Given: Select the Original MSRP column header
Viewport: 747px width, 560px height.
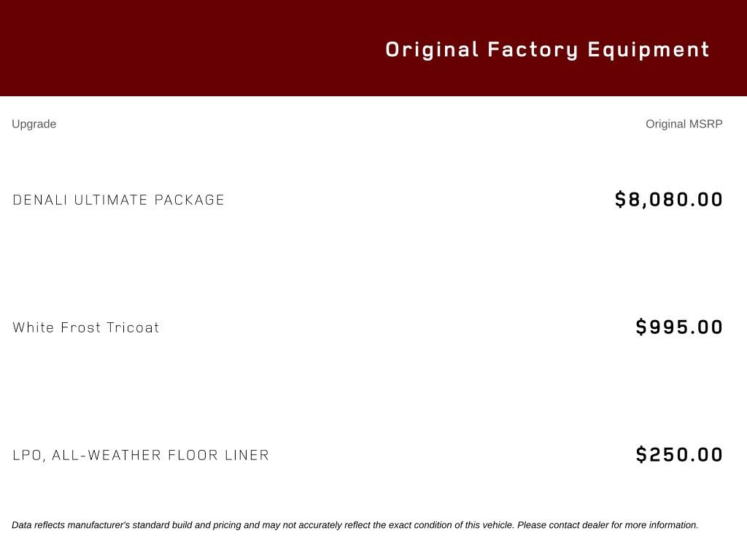Looking at the screenshot, I should coord(684,124).
